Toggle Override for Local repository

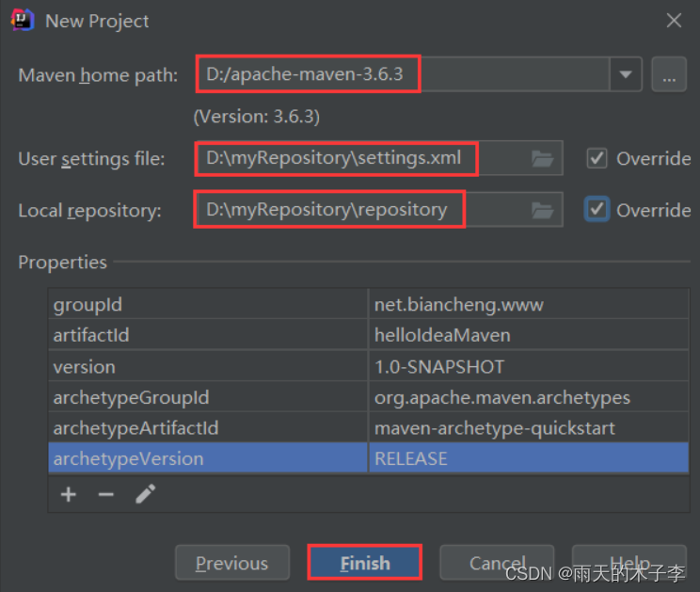597,209
